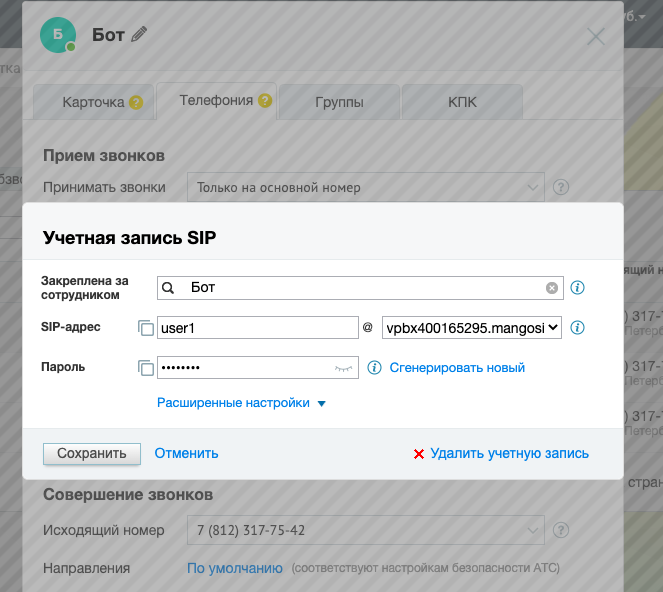The width and height of the screenshot is (663, 592).
Task: Open the Принимать звонки dropdown
Action: 365,187
